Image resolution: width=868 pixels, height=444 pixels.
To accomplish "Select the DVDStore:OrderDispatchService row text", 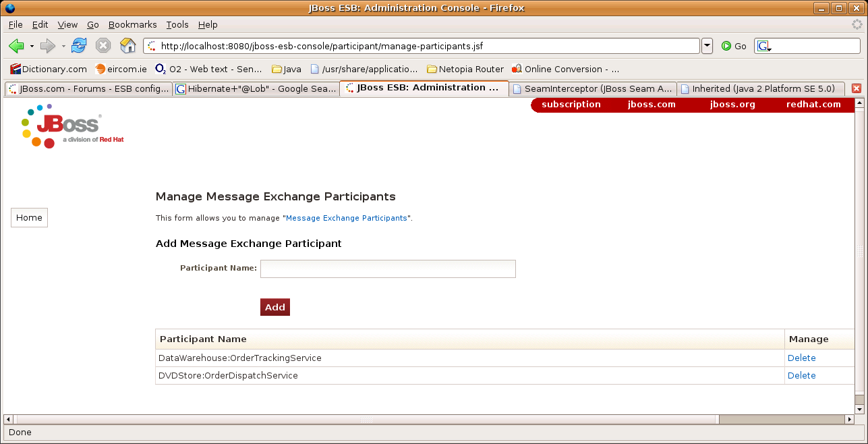I will point(228,375).
